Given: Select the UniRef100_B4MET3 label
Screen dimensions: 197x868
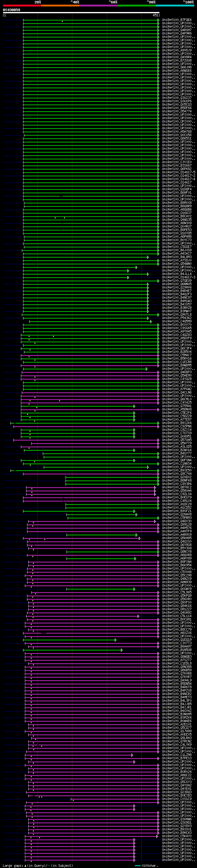Looking at the screenshot, I should [x=177, y=697].
